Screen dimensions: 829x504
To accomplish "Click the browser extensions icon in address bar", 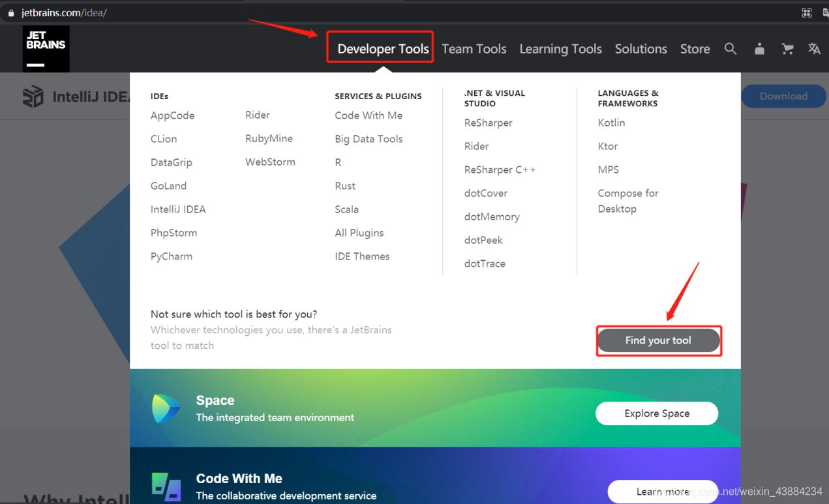I will click(807, 12).
